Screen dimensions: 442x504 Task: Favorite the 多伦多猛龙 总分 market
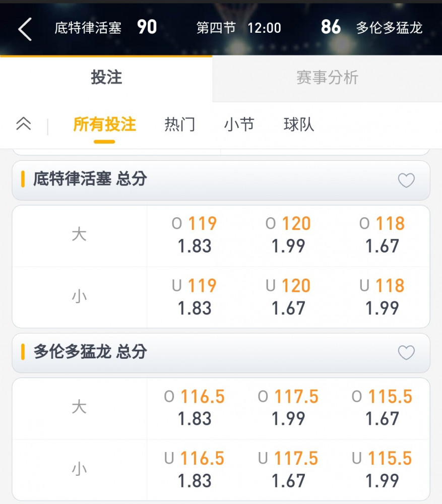(406, 353)
